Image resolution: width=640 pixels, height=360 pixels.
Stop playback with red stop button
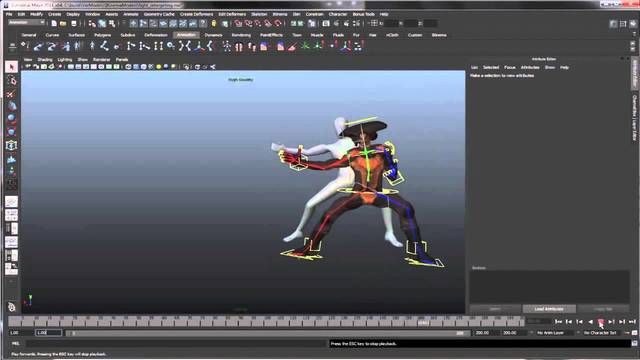600,322
